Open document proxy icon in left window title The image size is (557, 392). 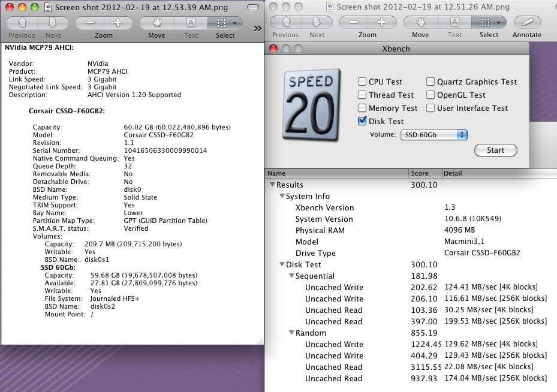coord(47,7)
